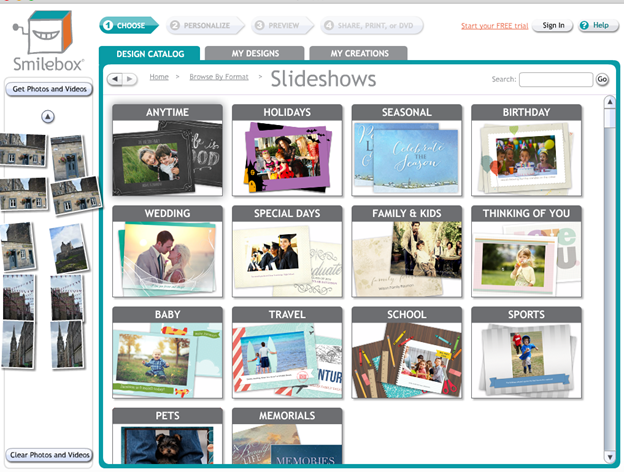624x472 pixels.
Task: Open the Share, Print, or DVD step
Action: point(372,25)
